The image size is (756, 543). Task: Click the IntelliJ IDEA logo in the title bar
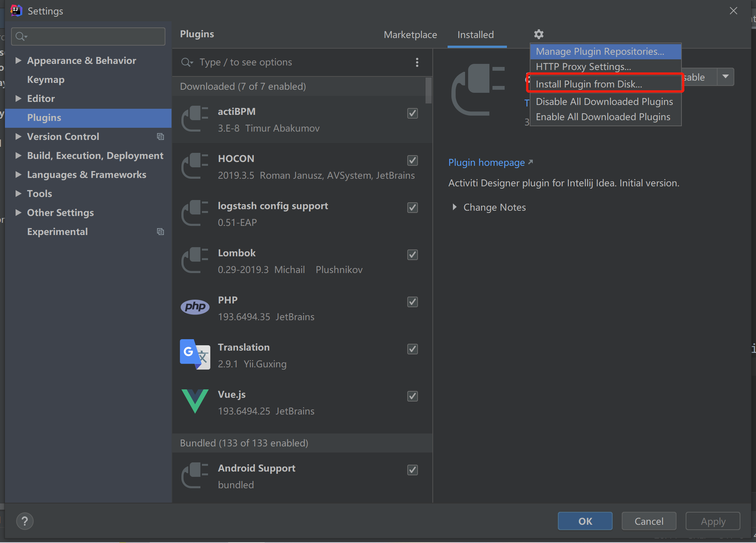(x=16, y=11)
